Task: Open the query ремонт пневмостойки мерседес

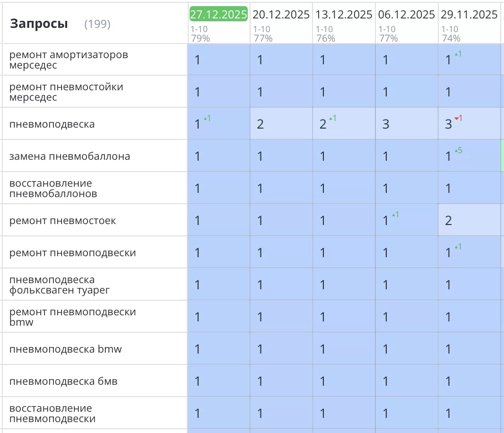Action: point(66,92)
